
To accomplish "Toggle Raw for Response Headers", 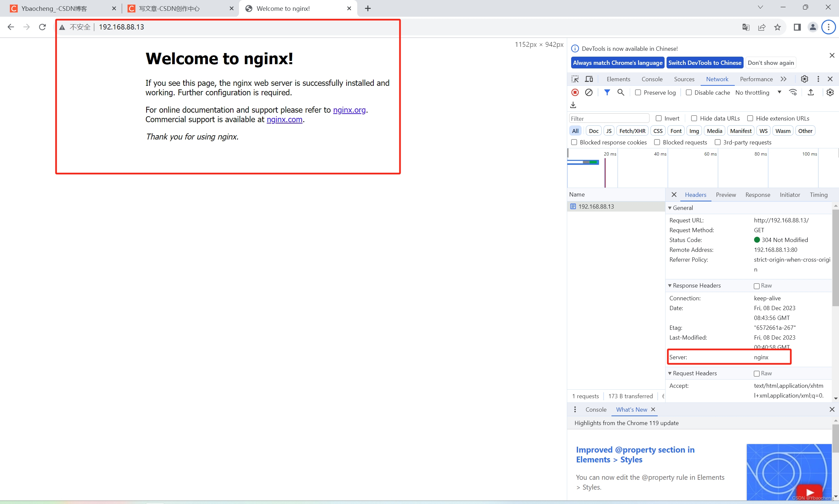I will tap(756, 286).
